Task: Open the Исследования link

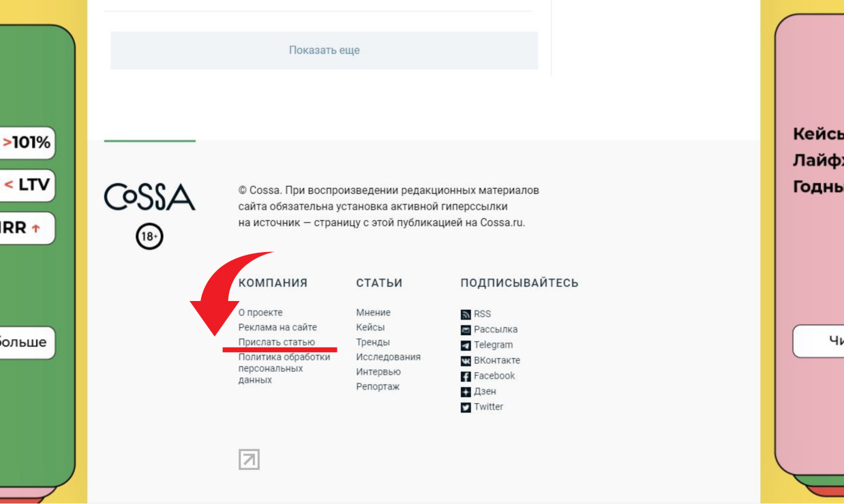Action: 388,357
